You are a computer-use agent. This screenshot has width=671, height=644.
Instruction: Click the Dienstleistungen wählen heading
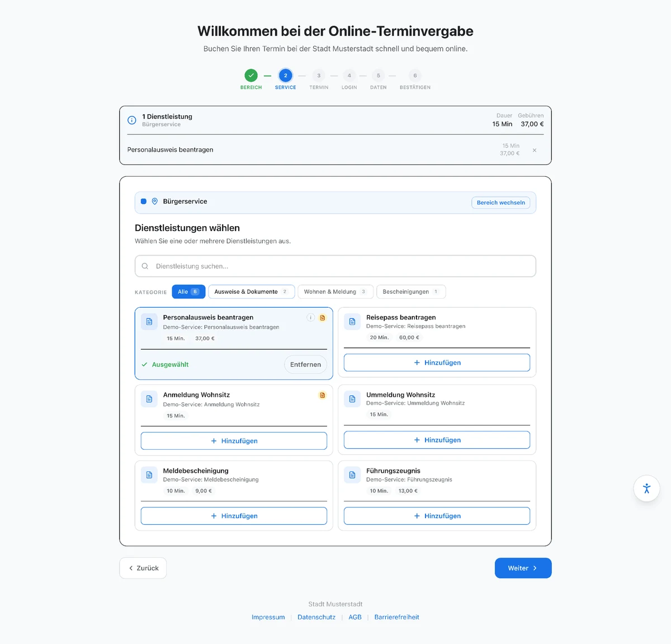point(187,228)
